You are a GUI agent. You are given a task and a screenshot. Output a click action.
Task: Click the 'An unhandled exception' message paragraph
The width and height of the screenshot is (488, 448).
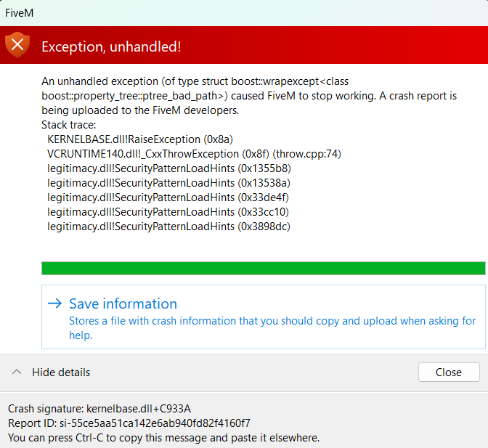(x=249, y=96)
